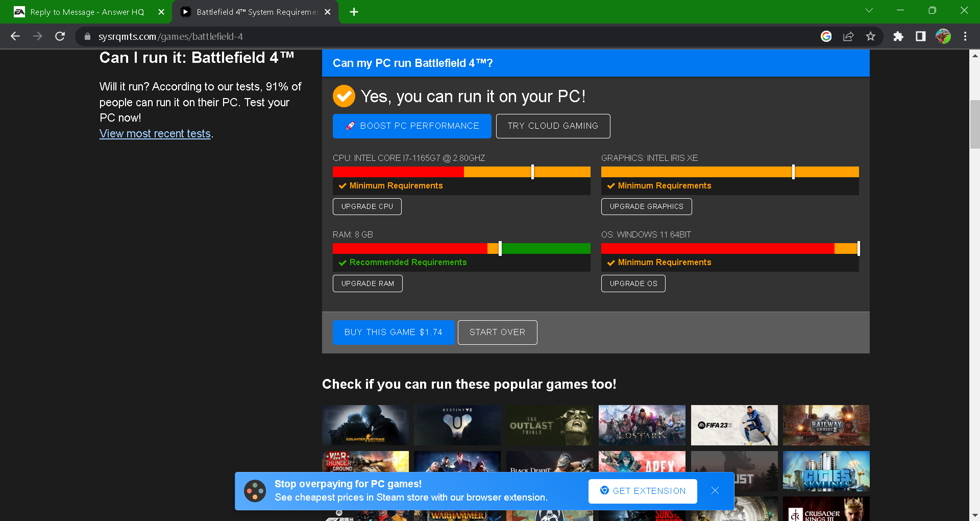The width and height of the screenshot is (980, 521).
Task: Open Chrome three-dot menu
Action: pos(965,36)
